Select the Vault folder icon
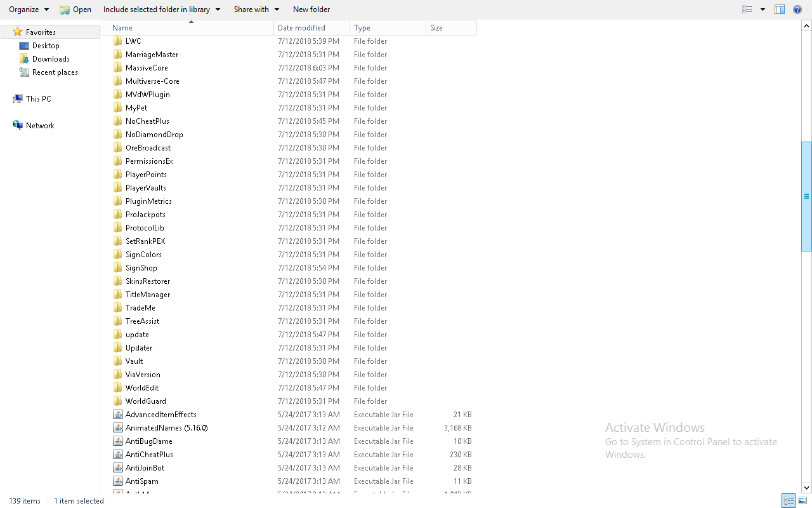812x508 pixels. (x=118, y=361)
